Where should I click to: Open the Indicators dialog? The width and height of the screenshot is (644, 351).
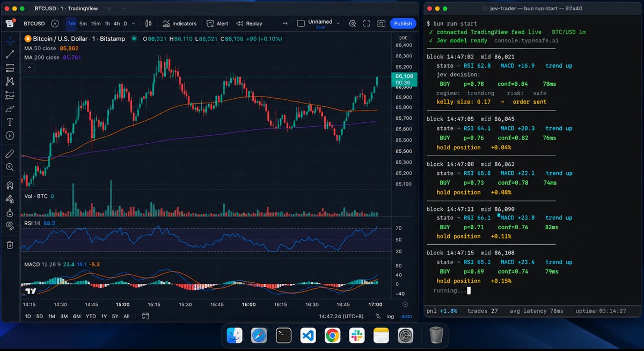pos(179,24)
